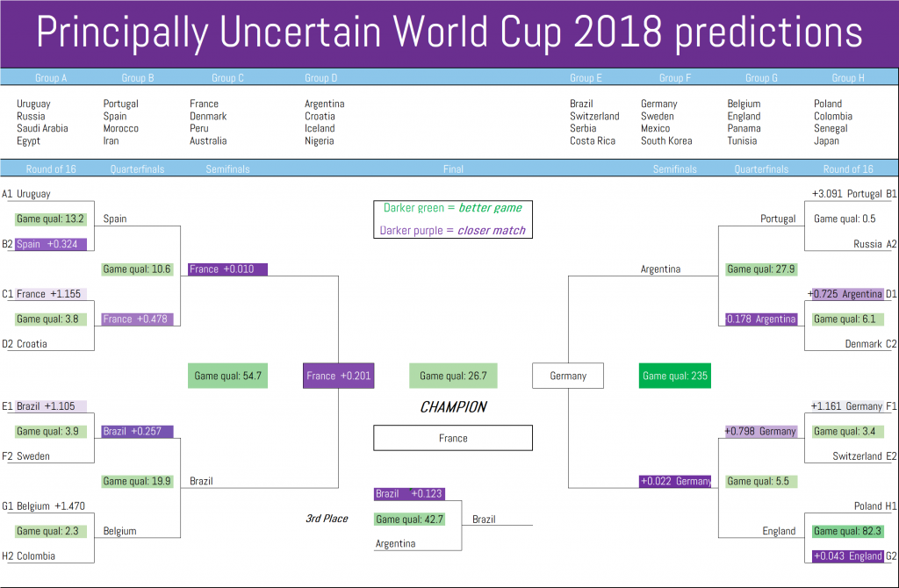Image resolution: width=899 pixels, height=588 pixels.
Task: Select the Group H header label
Action: coord(847,78)
